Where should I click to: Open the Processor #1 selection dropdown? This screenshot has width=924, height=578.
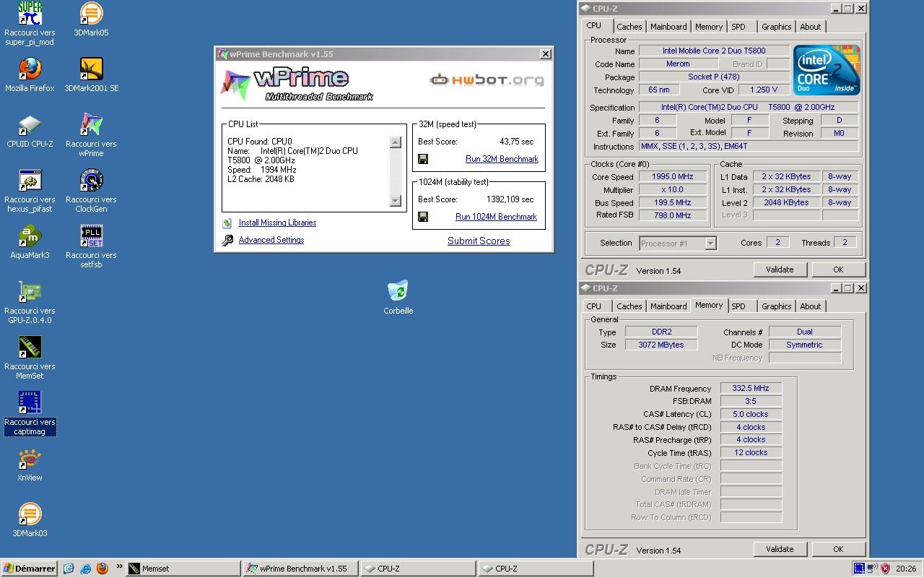pyautogui.click(x=710, y=243)
